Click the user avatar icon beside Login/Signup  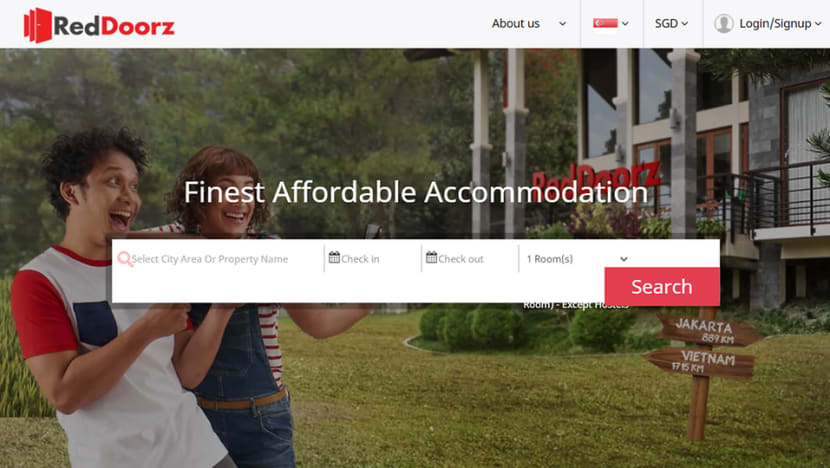click(724, 23)
